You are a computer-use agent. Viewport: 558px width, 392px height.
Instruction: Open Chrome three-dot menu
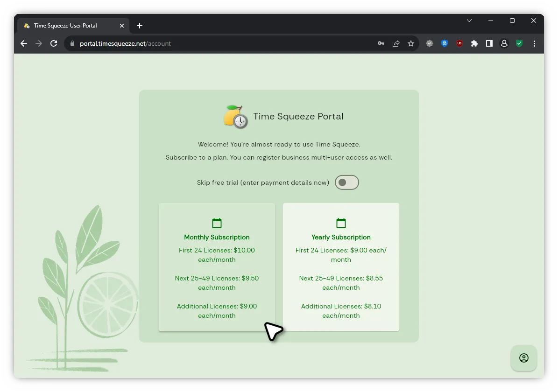coord(534,43)
